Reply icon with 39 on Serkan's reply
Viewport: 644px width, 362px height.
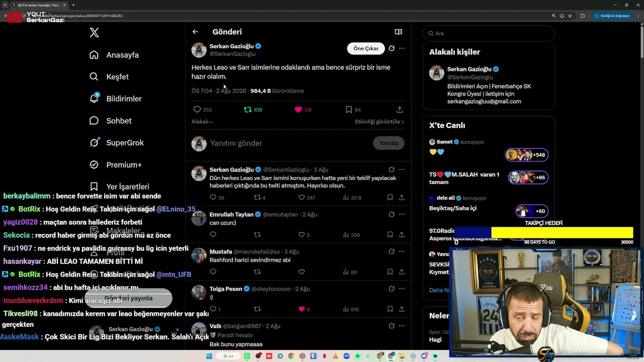click(217, 198)
